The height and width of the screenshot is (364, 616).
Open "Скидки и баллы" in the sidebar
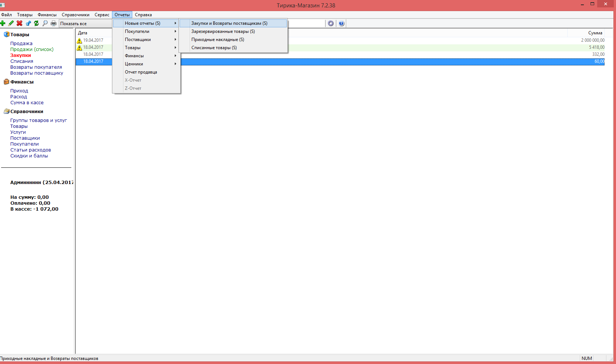click(x=29, y=156)
